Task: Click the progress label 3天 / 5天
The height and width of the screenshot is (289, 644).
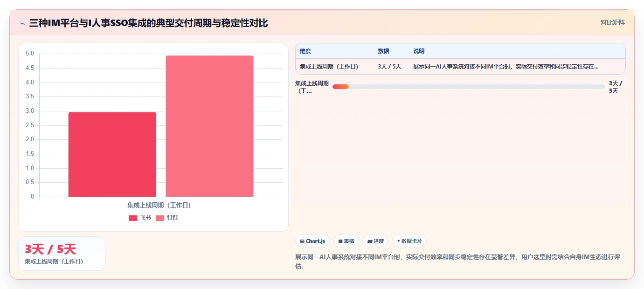Action: pyautogui.click(x=616, y=87)
